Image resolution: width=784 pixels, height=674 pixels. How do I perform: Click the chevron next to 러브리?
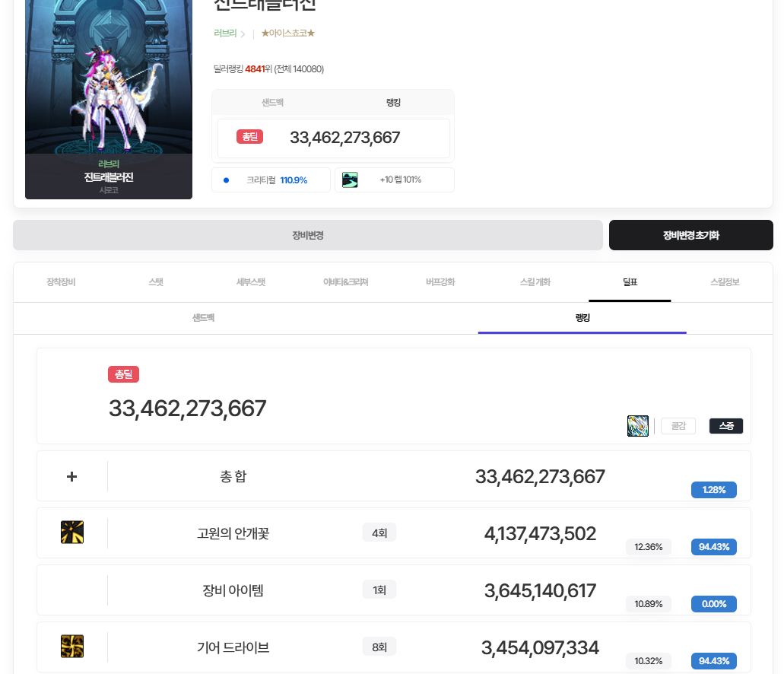243,33
